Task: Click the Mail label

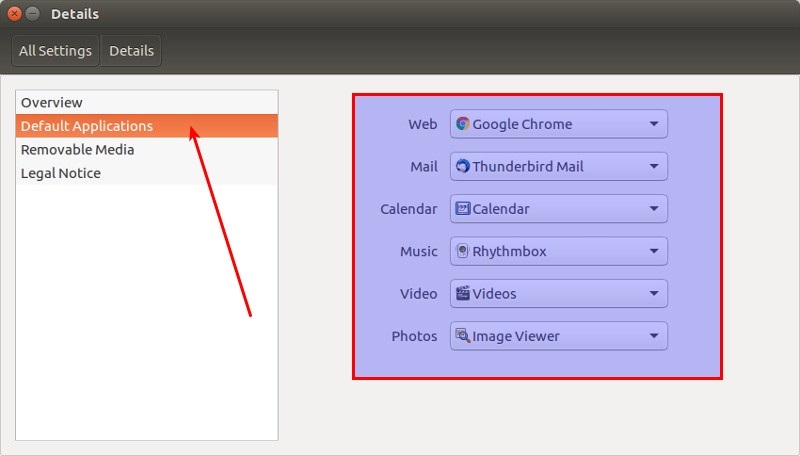Action: [424, 166]
